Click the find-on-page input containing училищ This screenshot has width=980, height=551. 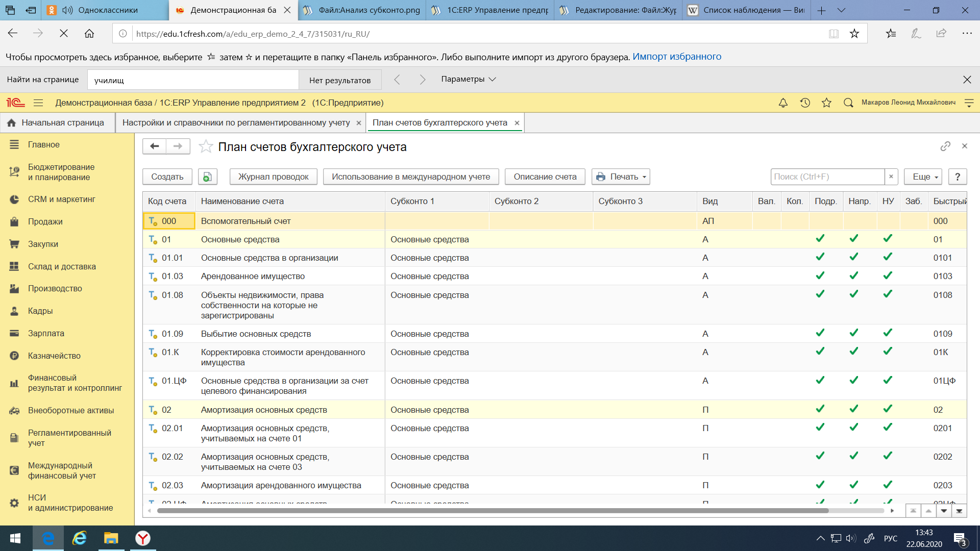pos(193,80)
